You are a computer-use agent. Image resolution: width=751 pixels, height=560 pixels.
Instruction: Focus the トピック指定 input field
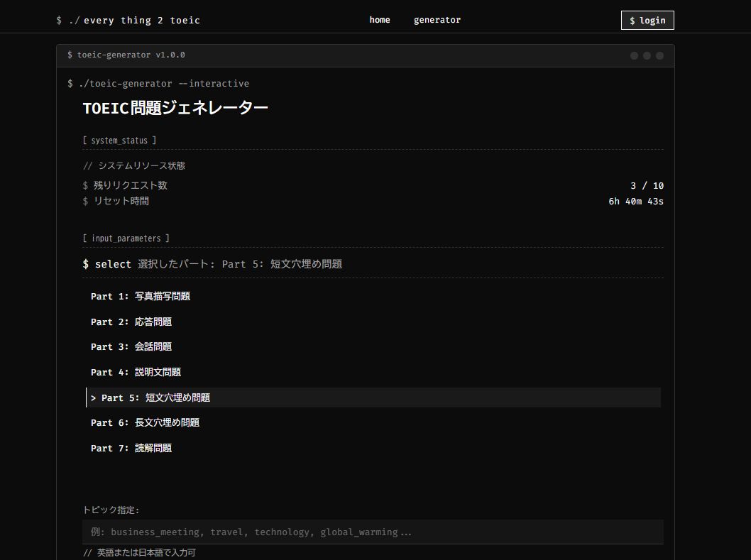[373, 532]
